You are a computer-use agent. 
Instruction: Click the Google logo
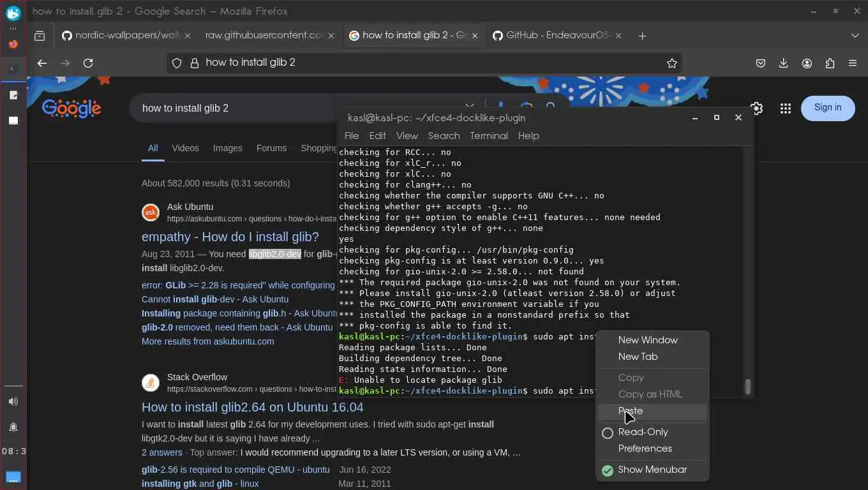[x=71, y=108]
